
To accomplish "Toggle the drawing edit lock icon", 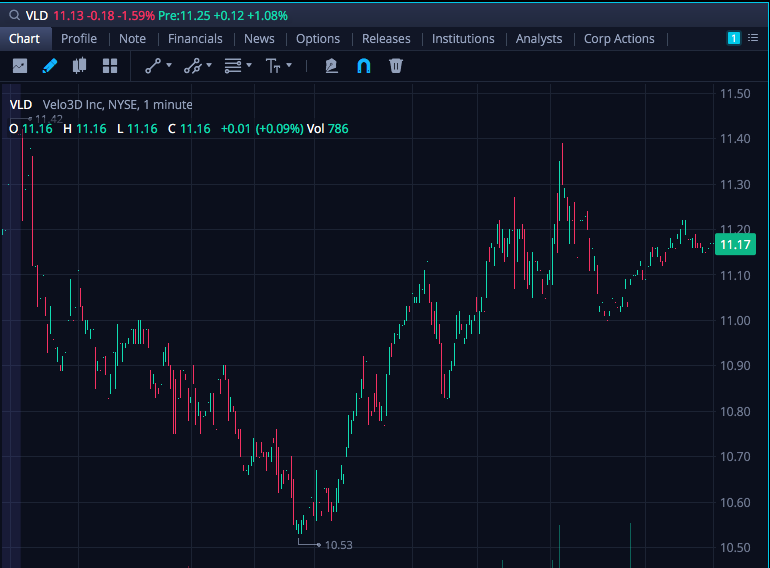I will 331,66.
